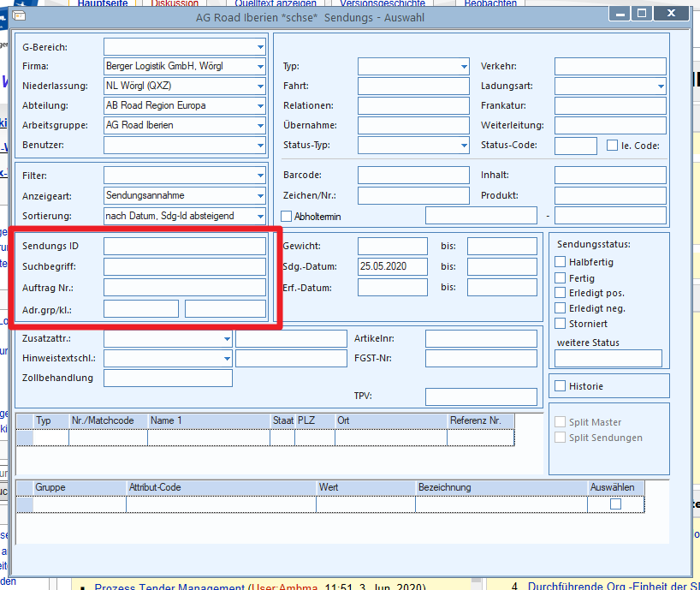The height and width of the screenshot is (590, 700).
Task: Expand the Sortierung dropdown list
Action: [x=260, y=216]
